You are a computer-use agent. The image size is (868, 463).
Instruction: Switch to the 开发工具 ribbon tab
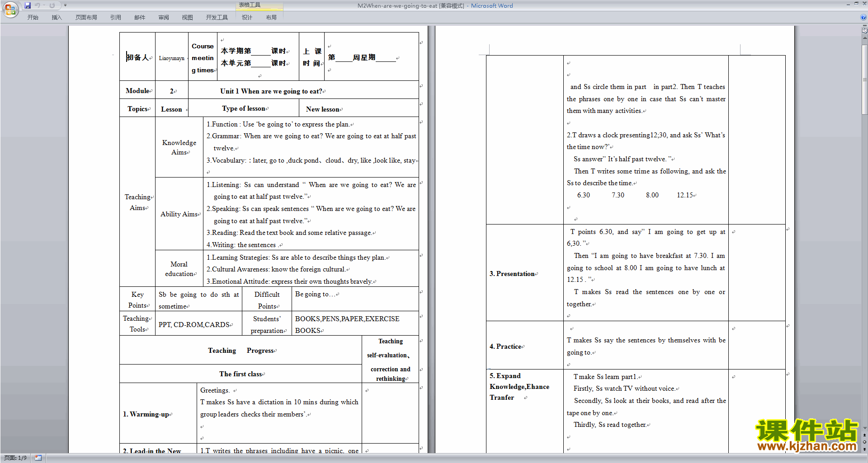(x=217, y=17)
